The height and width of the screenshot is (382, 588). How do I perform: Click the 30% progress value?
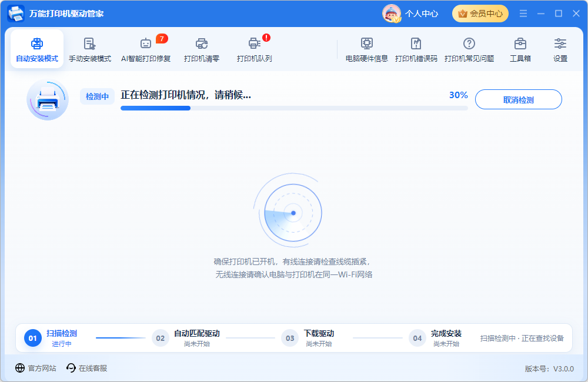(x=458, y=95)
